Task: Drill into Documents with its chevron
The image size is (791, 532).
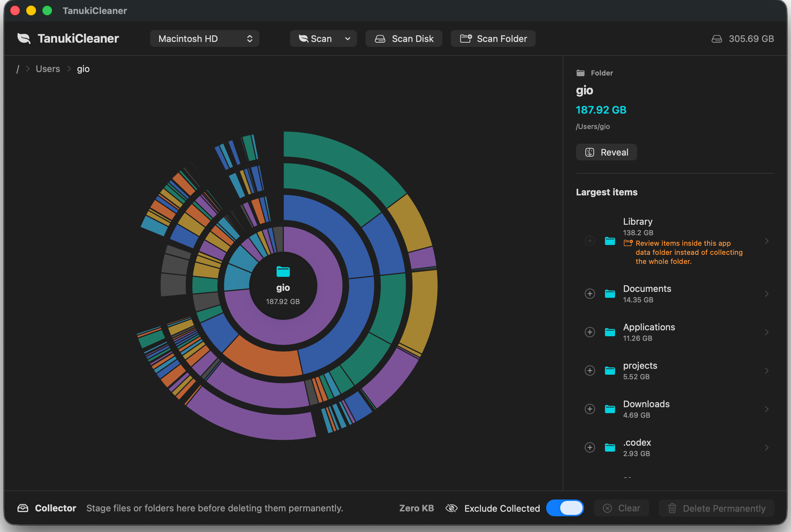Action: (767, 294)
